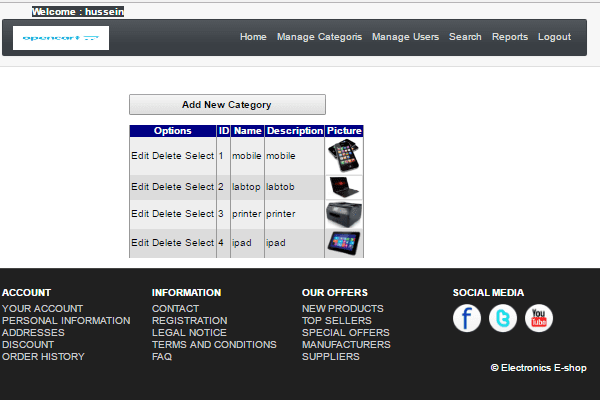Image resolution: width=600 pixels, height=404 pixels.
Task: Click Select for the ipad category row
Action: (199, 243)
